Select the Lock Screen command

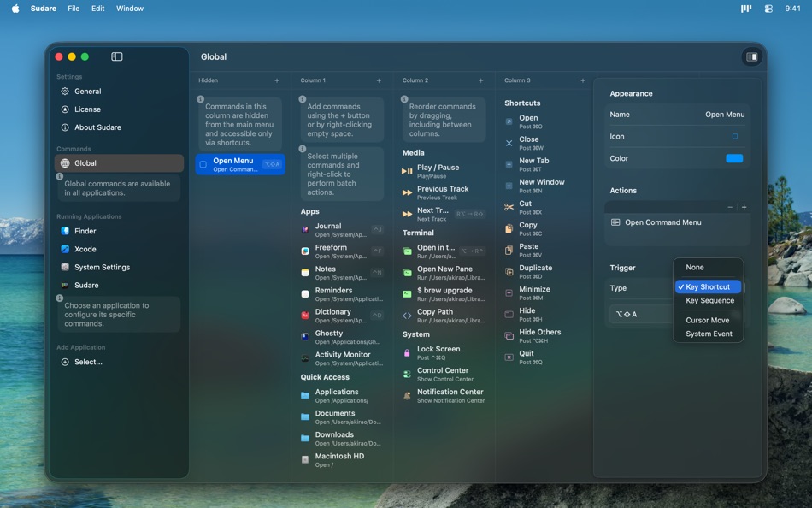click(x=444, y=353)
